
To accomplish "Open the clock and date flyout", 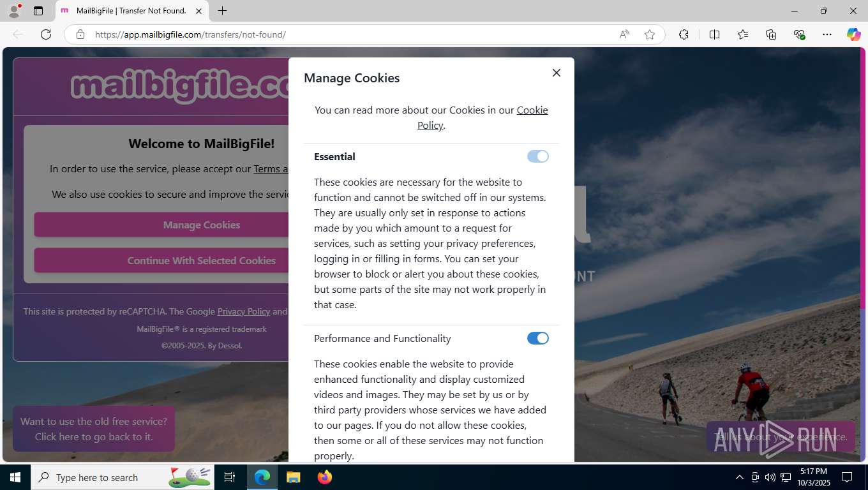I will (x=813, y=477).
